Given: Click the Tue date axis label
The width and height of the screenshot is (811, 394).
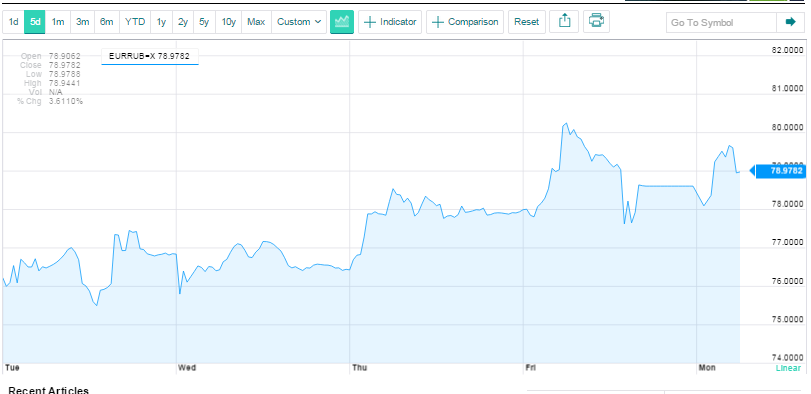Looking at the screenshot, I should pyautogui.click(x=11, y=368).
